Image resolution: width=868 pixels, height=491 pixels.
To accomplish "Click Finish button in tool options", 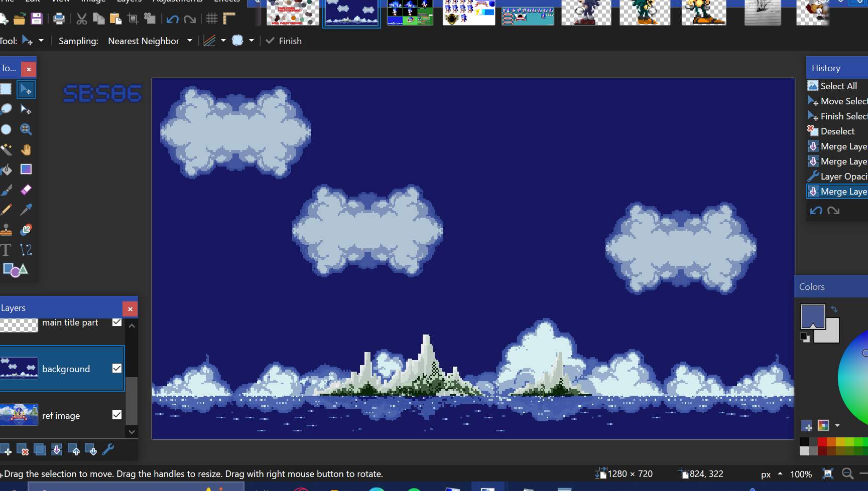I will (x=284, y=41).
